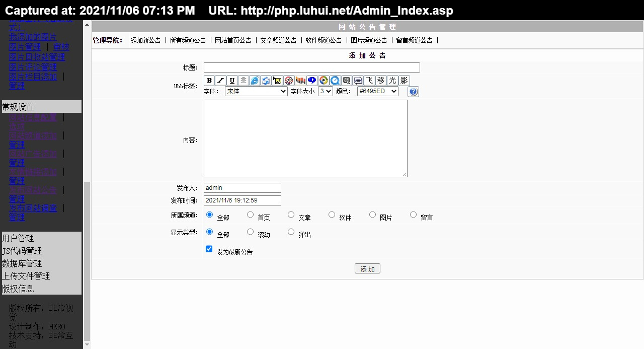The width and height of the screenshot is (644, 349).
Task: Open UBB help question mark icon
Action: click(413, 92)
